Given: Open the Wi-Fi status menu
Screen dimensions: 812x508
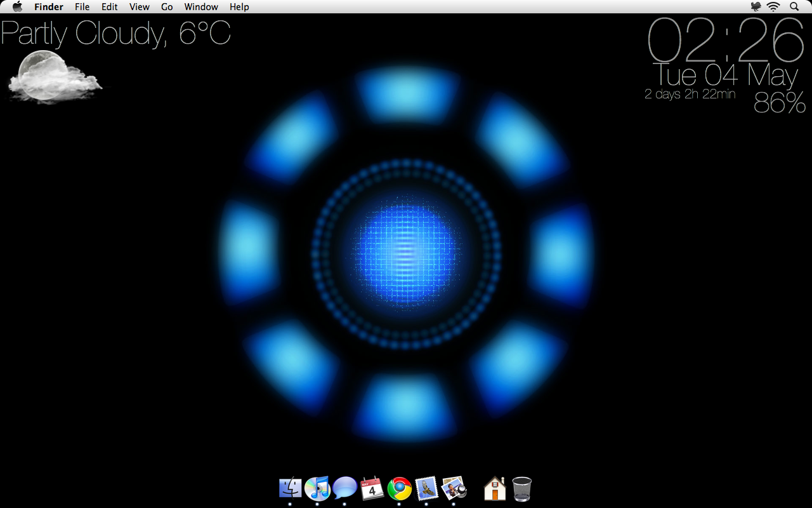Looking at the screenshot, I should click(773, 6).
